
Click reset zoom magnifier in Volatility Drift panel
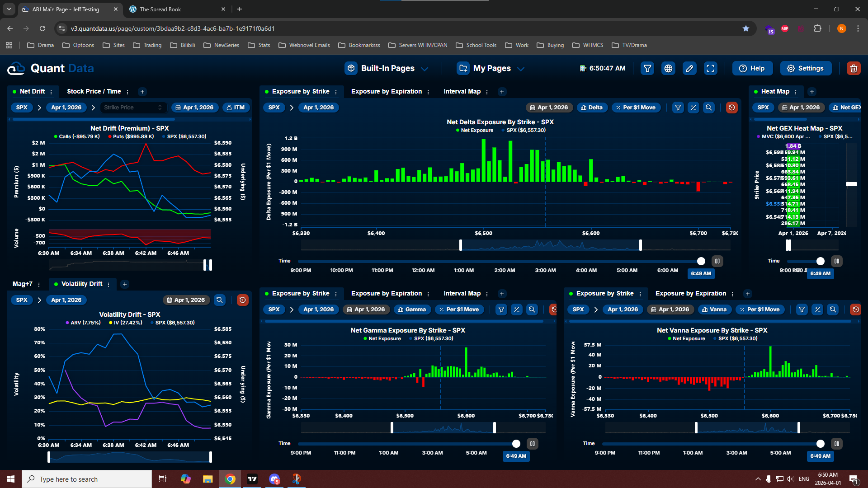pos(220,300)
